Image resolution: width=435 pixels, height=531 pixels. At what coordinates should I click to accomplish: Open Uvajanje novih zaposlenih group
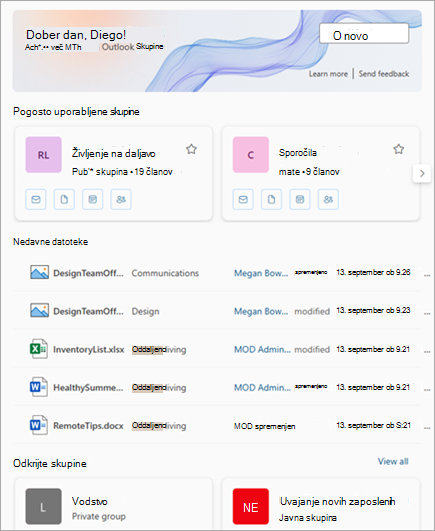[321, 504]
